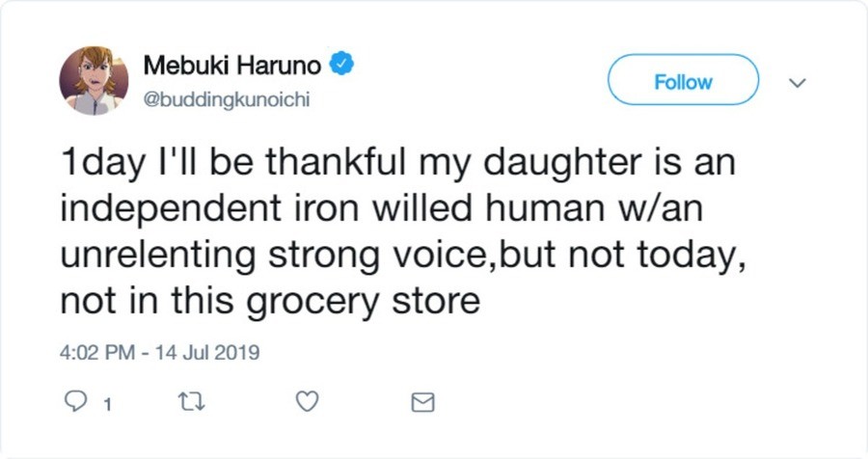Click the 4:02 PM time text
868x459 pixels.
96,353
